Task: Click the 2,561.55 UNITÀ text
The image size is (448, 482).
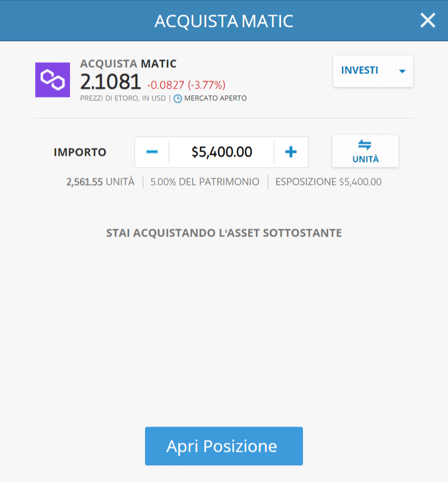Action: tap(100, 182)
